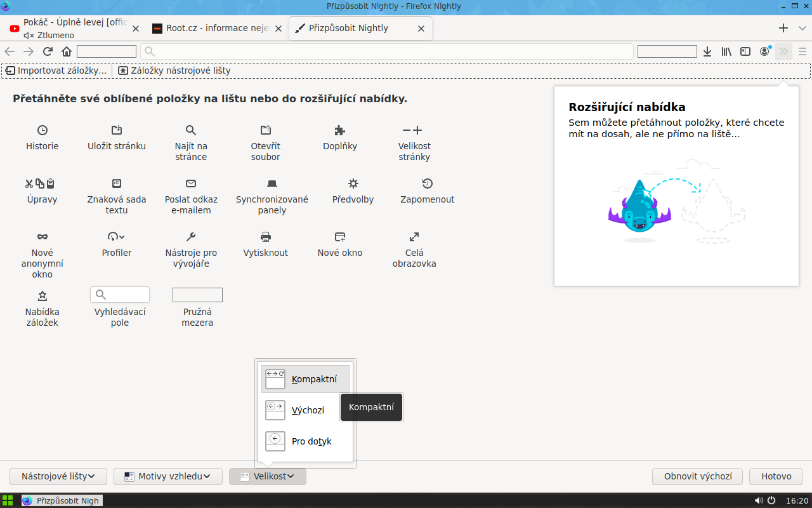Expand the list-all-tabs dropdown arrow
The image size is (812, 508).
click(801, 28)
